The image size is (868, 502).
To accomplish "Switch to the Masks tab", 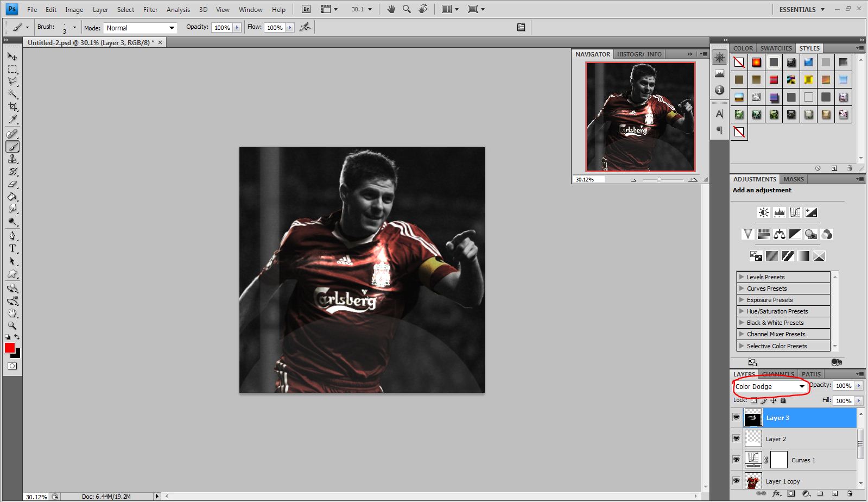I will [793, 179].
